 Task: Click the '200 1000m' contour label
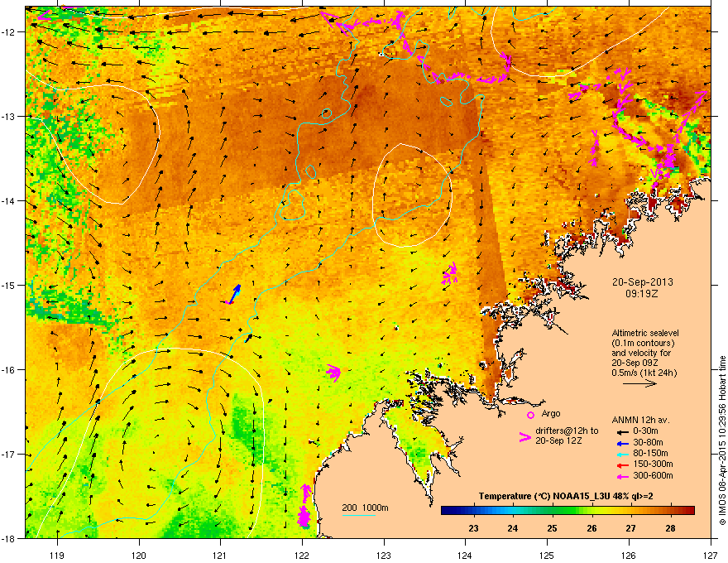[x=365, y=508]
